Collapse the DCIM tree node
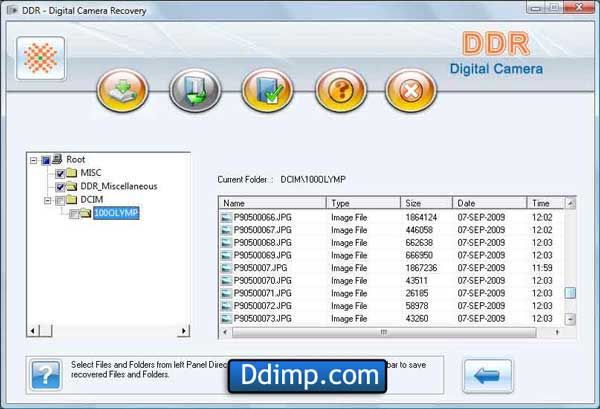Screen dimensions: 600x409 47,200
